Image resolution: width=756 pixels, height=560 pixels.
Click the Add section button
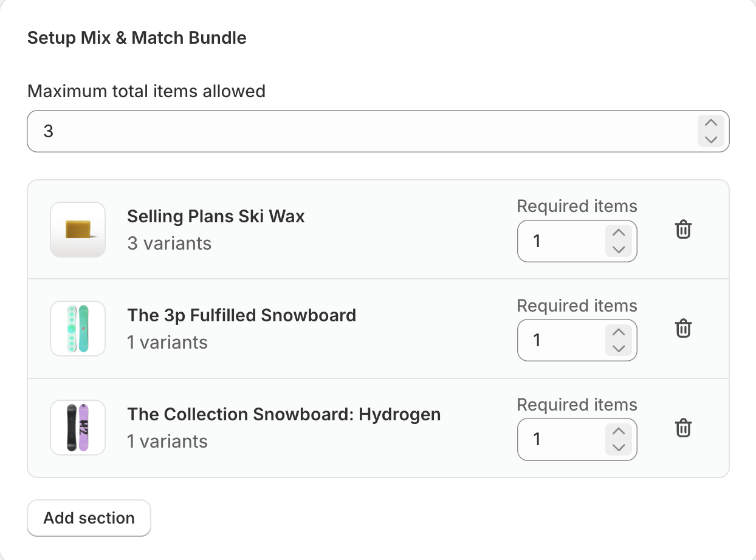click(89, 518)
